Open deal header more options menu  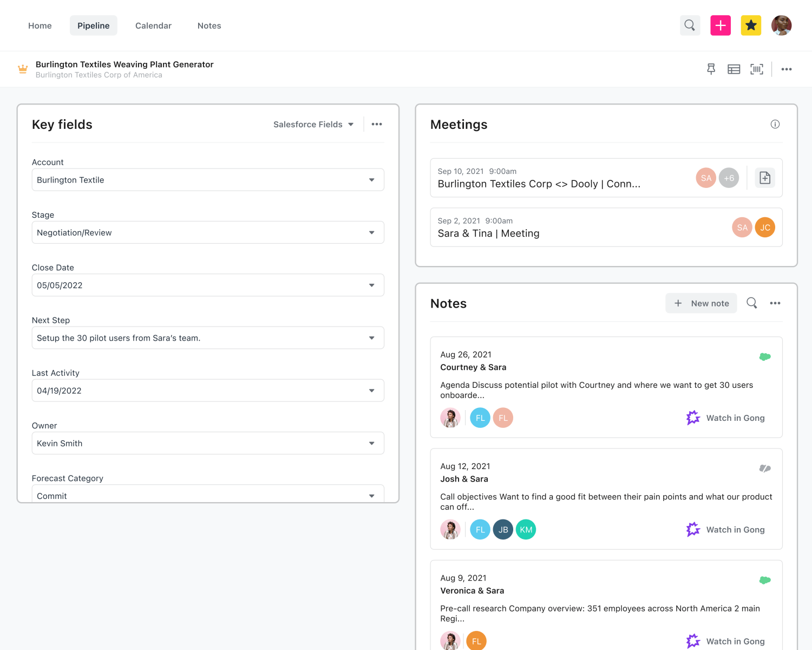pos(787,69)
